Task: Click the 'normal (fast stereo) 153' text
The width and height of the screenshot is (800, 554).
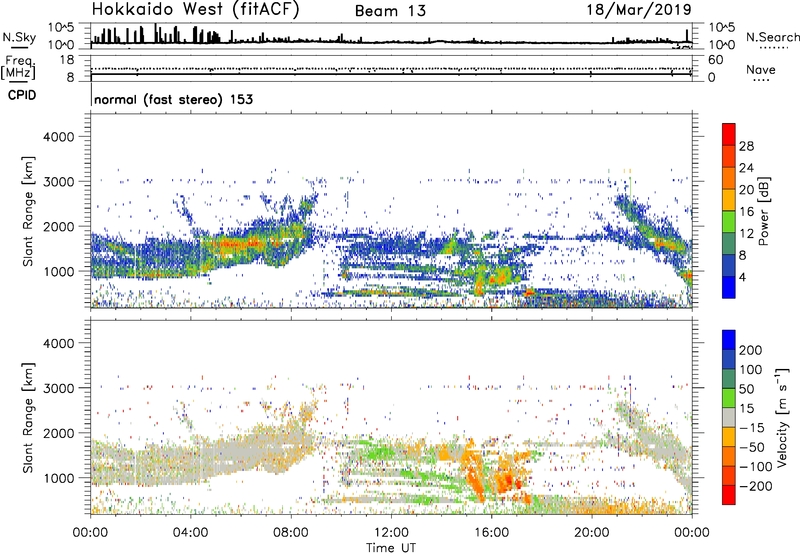Action: pos(172,99)
